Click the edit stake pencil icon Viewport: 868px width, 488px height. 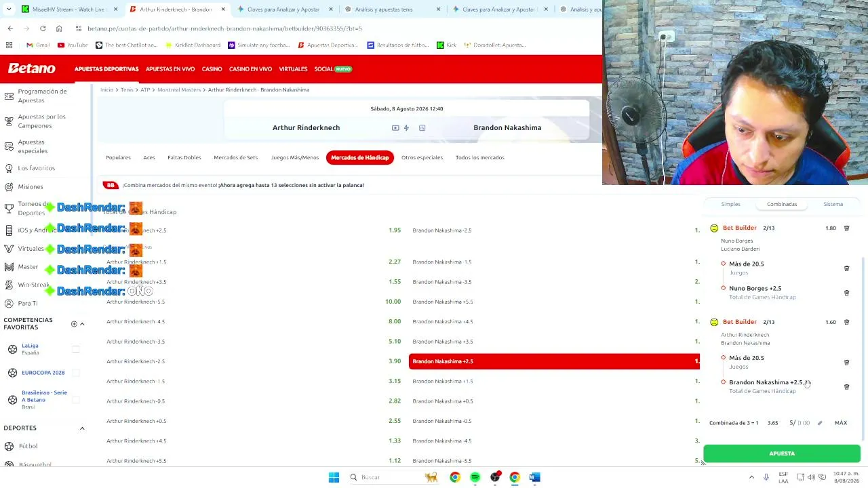[820, 423]
